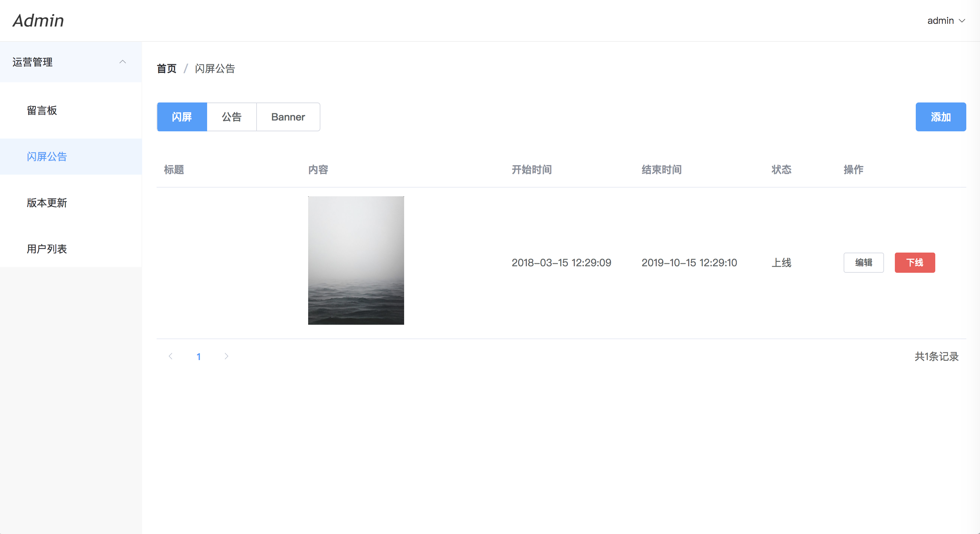Select the 闪屏 radio tab
Viewport: 980px width, 534px height.
pos(182,117)
